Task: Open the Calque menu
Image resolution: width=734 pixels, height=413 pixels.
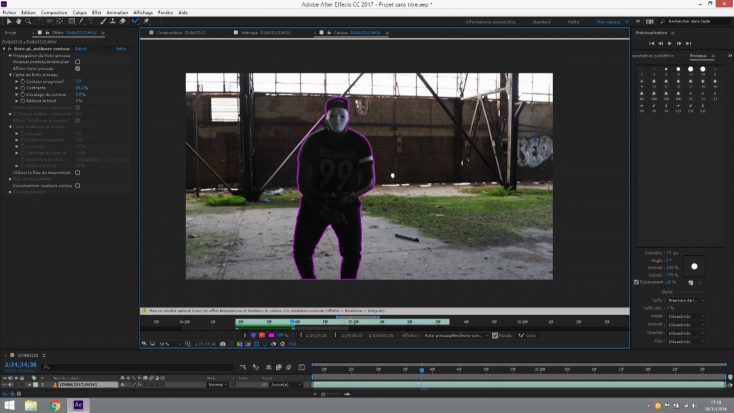Action: point(80,13)
